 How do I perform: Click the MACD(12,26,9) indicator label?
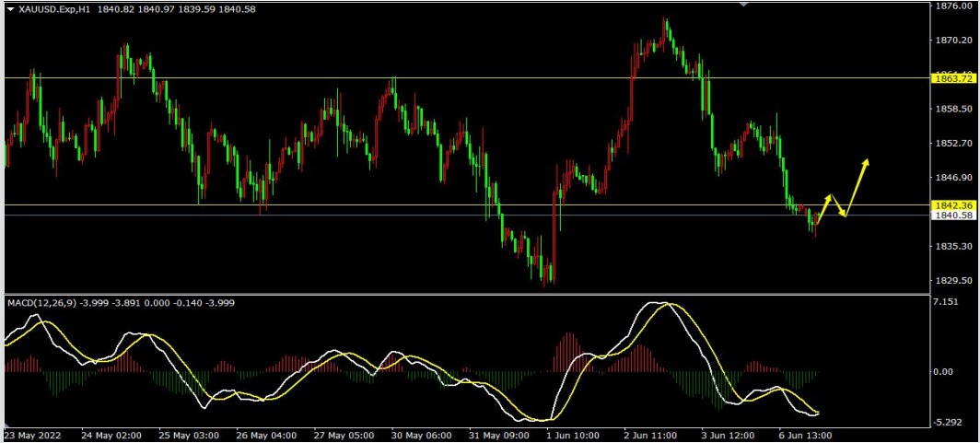[41, 302]
